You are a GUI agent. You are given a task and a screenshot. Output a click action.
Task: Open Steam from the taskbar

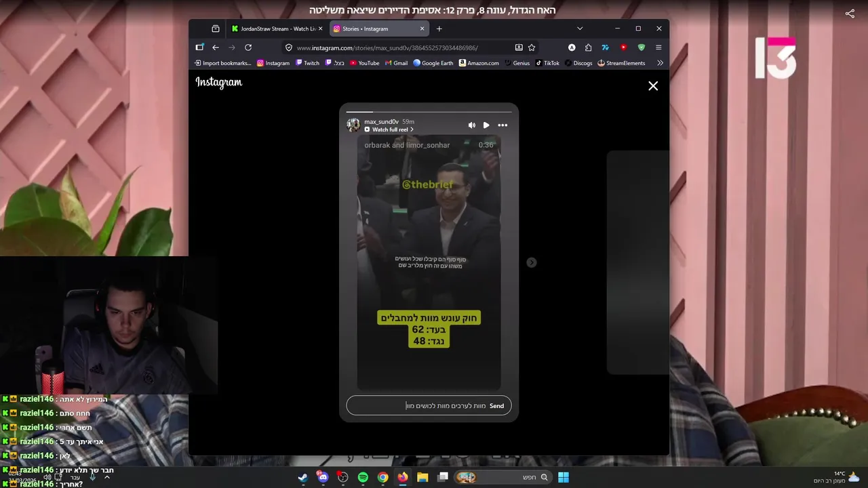[302, 477]
